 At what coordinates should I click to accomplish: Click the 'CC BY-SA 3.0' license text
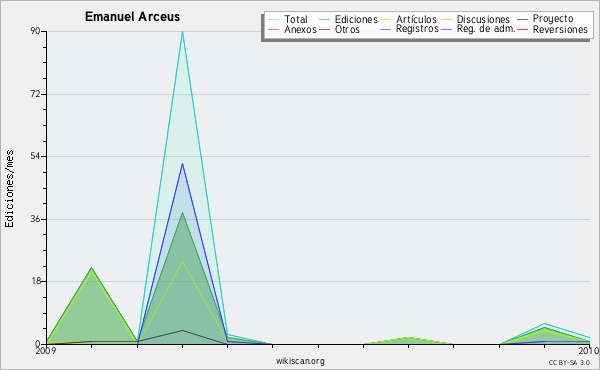pyautogui.click(x=569, y=362)
